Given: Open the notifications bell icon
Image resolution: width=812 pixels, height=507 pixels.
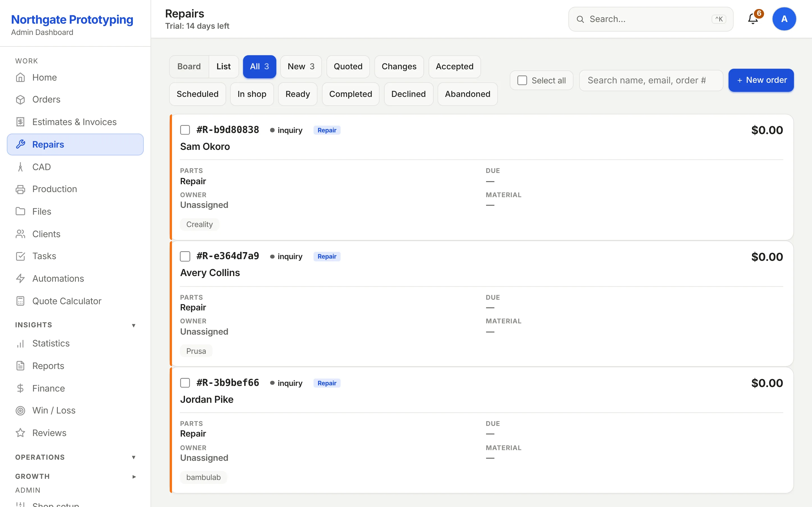Looking at the screenshot, I should [753, 19].
